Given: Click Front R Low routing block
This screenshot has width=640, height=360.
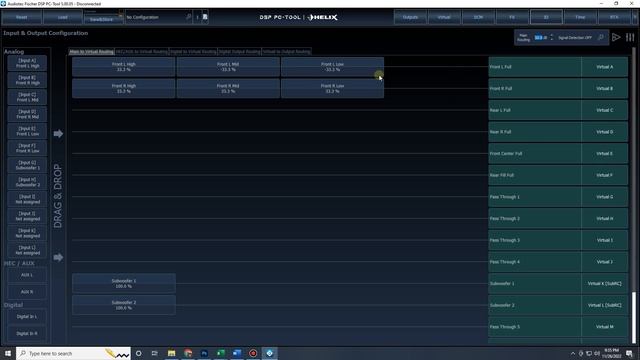Looking at the screenshot, I should coord(332,89).
